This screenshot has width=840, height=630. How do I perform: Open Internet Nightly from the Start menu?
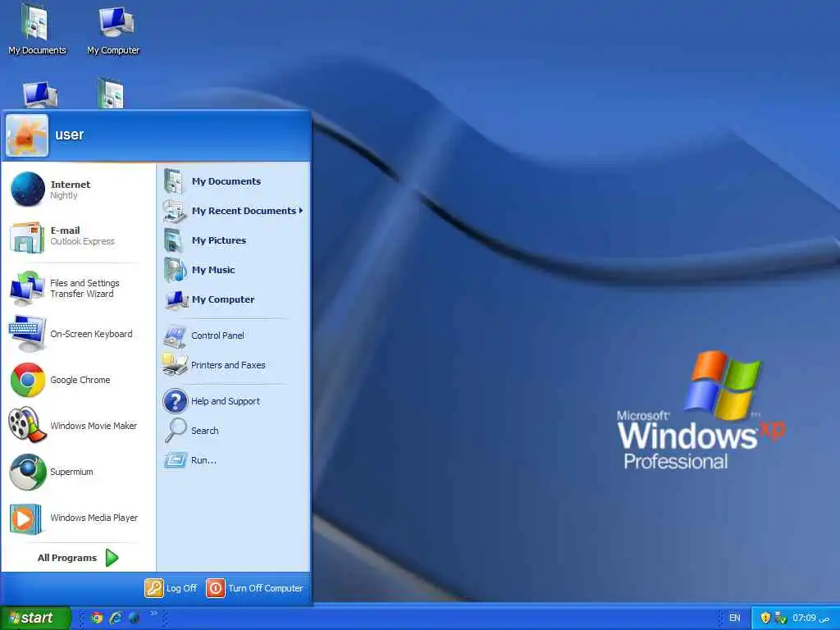[x=78, y=189]
